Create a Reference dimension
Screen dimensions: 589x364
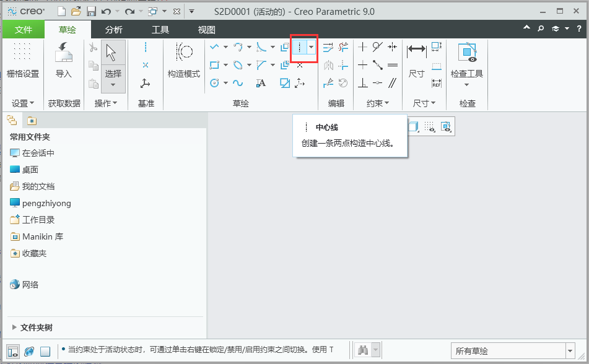coord(437,83)
